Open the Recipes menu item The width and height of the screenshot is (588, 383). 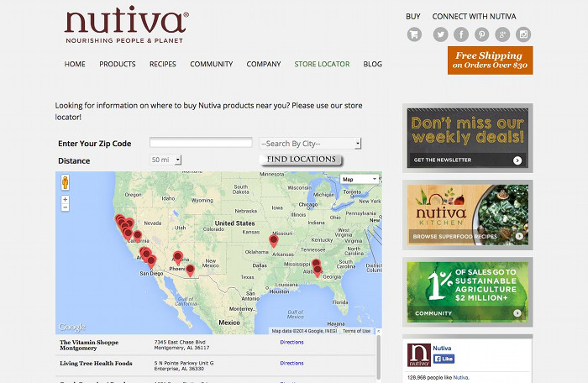tap(163, 64)
